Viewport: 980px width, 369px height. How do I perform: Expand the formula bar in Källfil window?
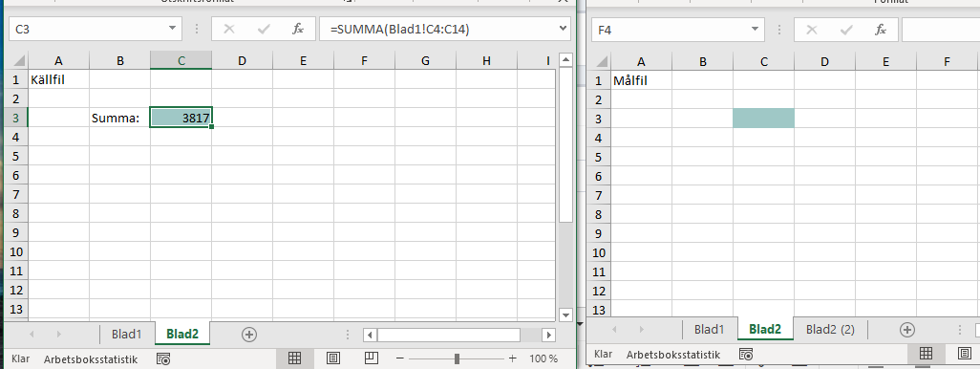point(564,28)
